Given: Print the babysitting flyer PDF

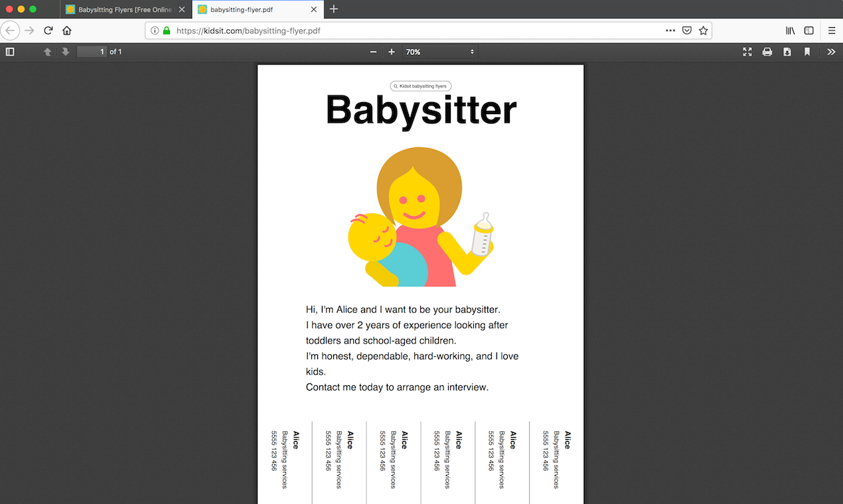Looking at the screenshot, I should 767,51.
